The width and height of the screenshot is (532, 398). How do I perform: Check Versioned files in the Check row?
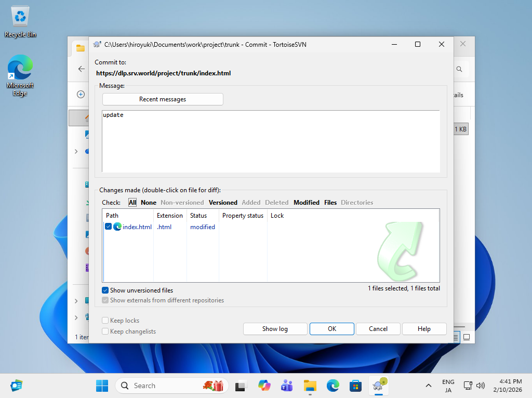223,203
